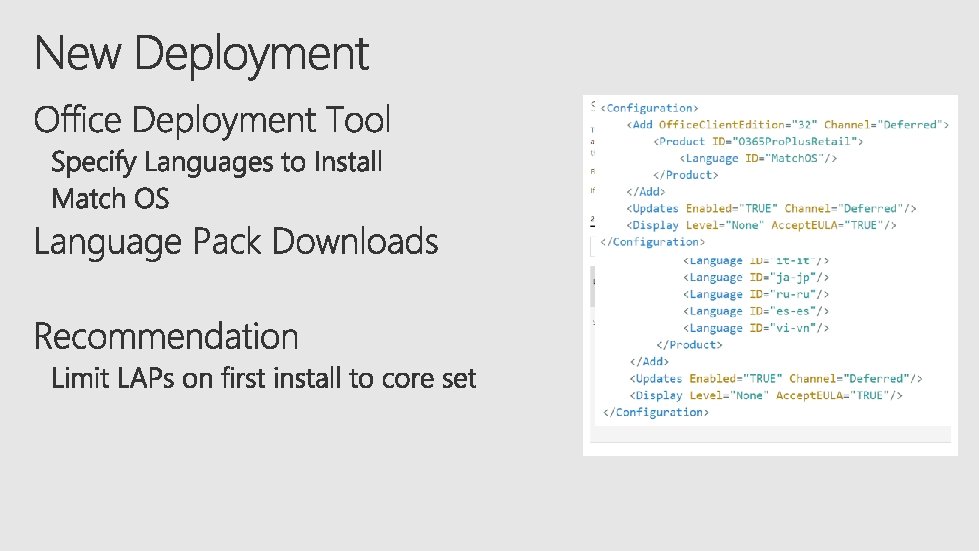Image resolution: width=979 pixels, height=551 pixels.
Task: Select 'Limit LAPs on first install to core set'
Action: pyautogui.click(x=263, y=378)
